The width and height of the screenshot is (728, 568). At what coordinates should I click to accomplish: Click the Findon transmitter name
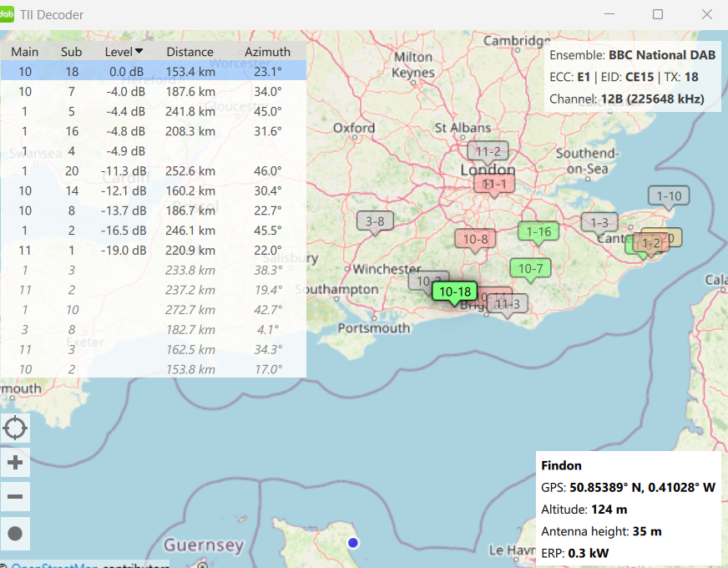[561, 465]
